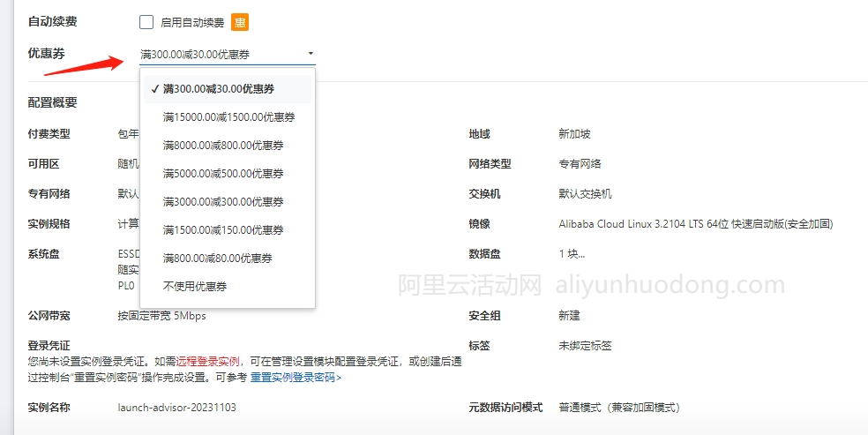Click the 新建 security group value
The height and width of the screenshot is (435, 868).
[569, 316]
